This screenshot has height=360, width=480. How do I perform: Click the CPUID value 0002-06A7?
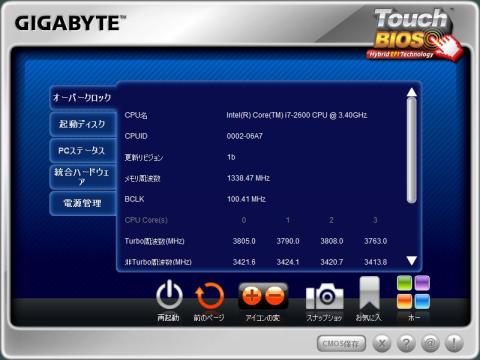pos(245,136)
